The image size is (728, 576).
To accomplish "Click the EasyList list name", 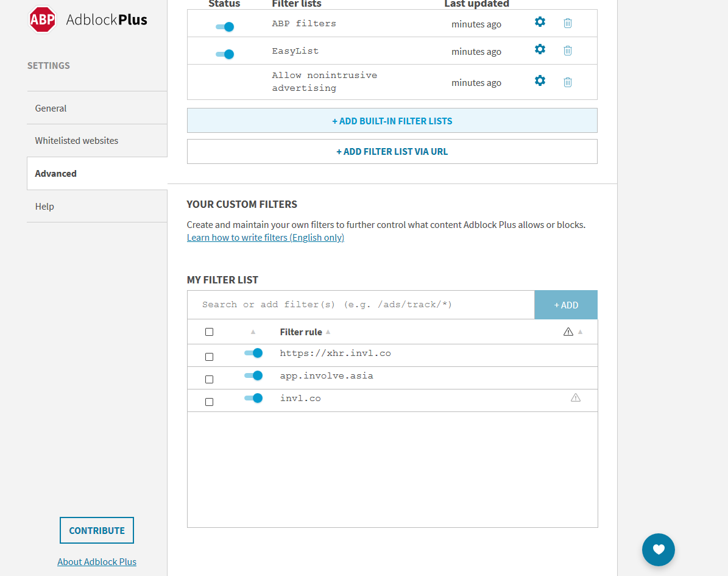I will click(295, 51).
